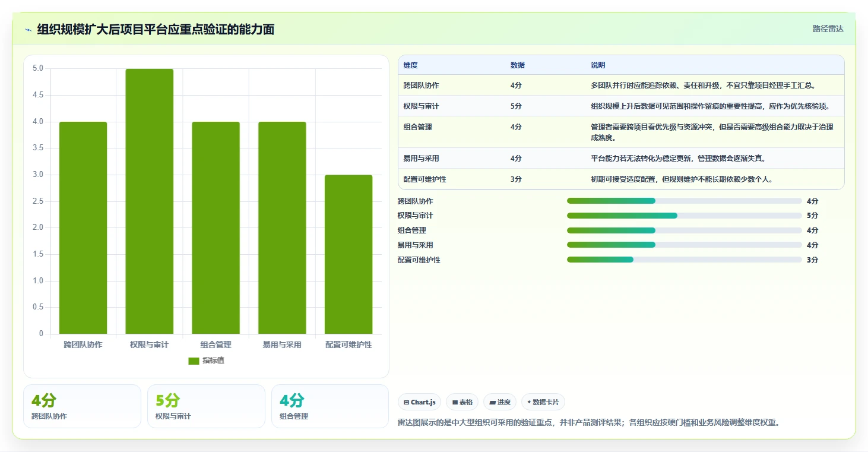Image resolution: width=868 pixels, height=452 pixels.
Task: Click the Chart.js chip icon
Action: [x=406, y=402]
